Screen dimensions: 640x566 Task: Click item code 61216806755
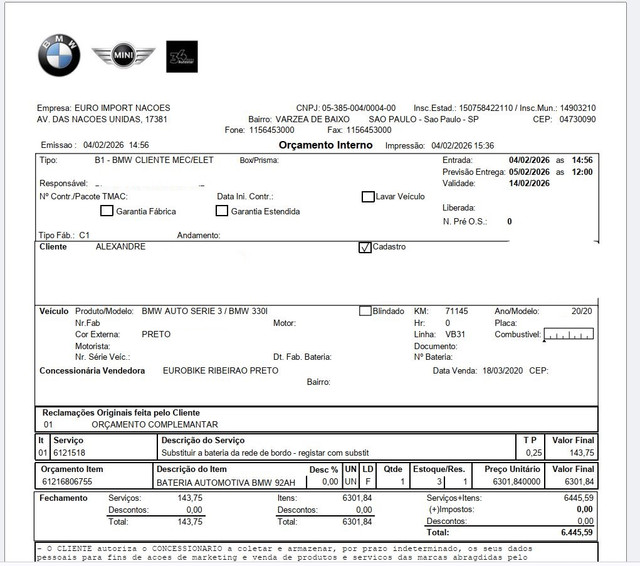(67, 482)
